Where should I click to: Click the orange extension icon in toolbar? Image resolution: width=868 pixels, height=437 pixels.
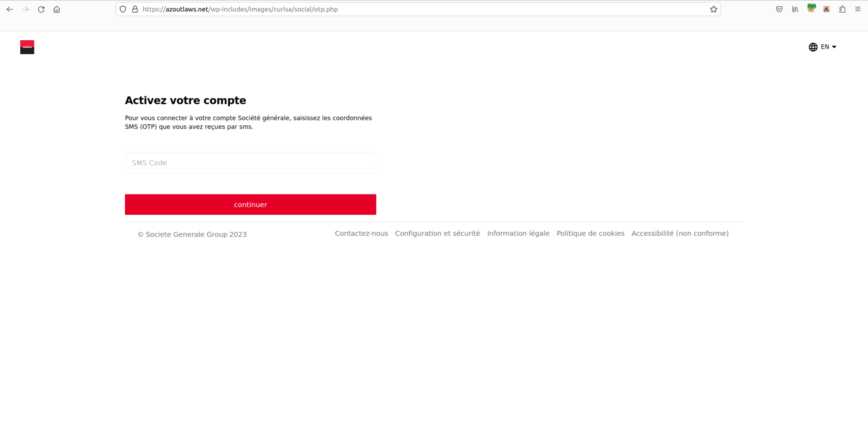tap(826, 9)
